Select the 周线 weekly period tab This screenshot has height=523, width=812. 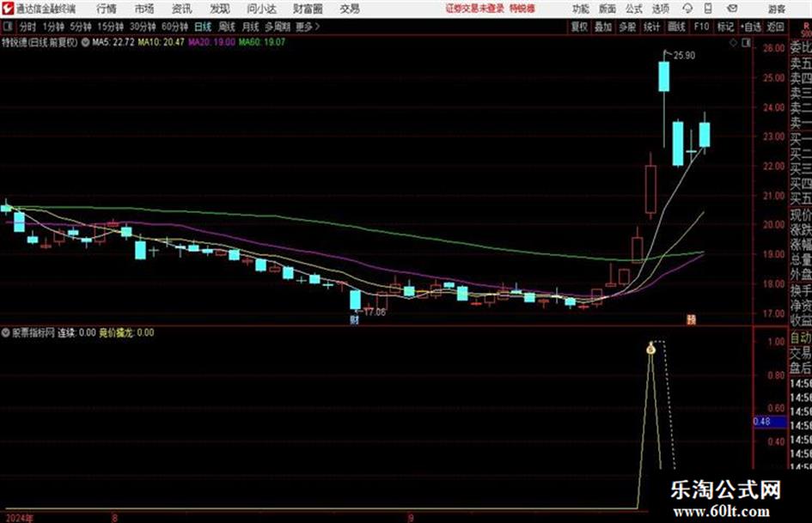227,27
